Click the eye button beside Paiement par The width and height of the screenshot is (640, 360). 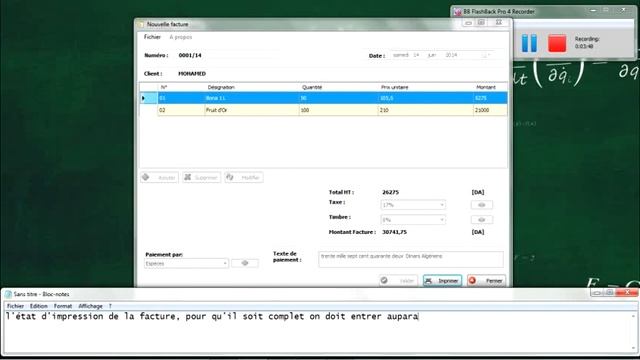[245, 264]
